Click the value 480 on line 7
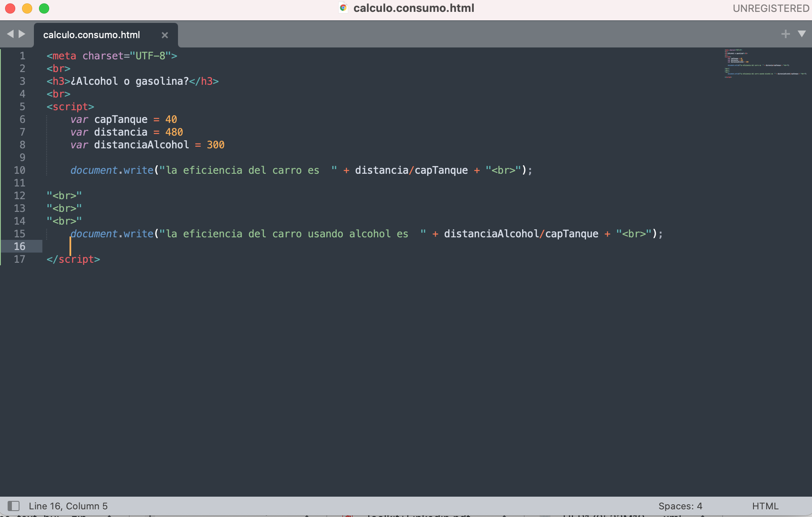 coord(174,132)
